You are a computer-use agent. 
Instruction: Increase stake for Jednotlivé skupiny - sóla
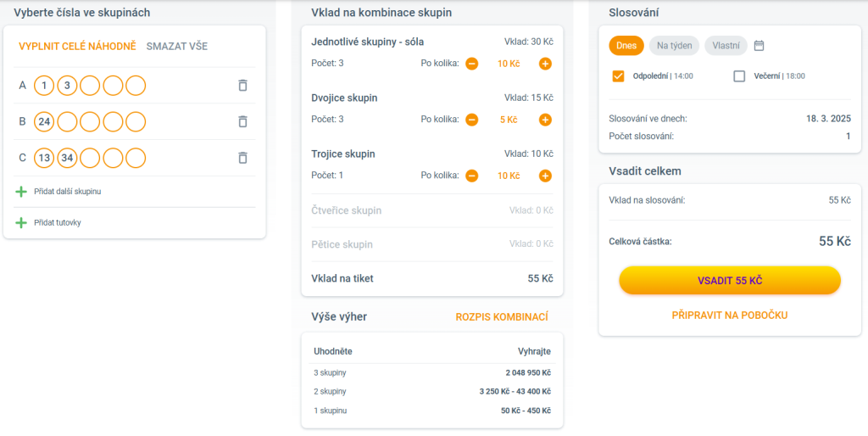pyautogui.click(x=545, y=64)
